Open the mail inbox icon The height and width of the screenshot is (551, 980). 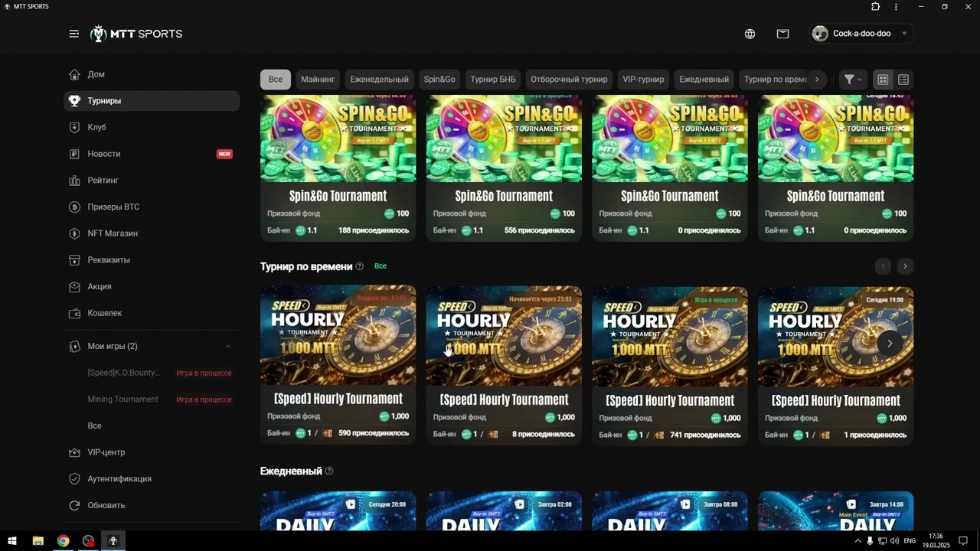pos(782,34)
